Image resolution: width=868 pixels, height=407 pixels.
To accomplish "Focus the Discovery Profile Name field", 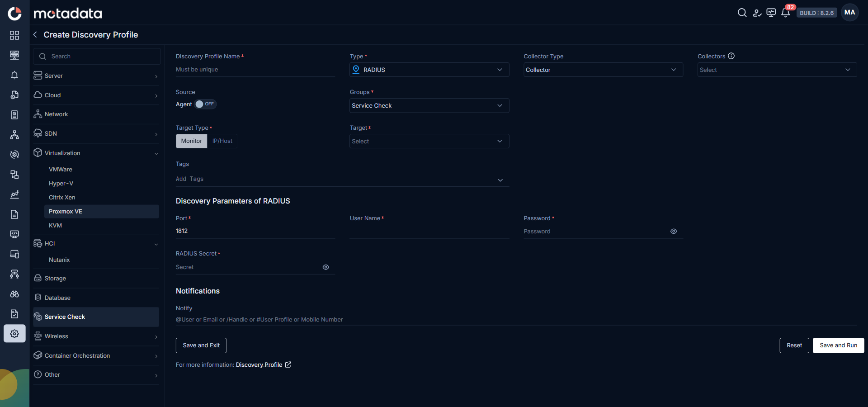I will [x=255, y=70].
